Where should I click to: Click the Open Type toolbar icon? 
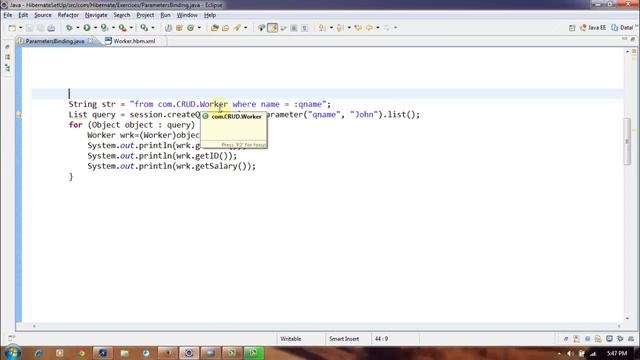215,28
